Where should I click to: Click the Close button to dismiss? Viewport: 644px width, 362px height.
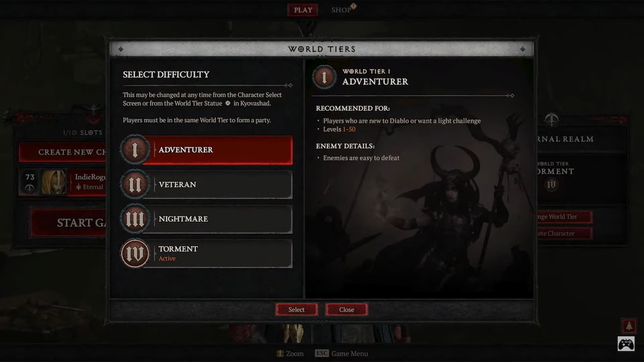tap(347, 309)
